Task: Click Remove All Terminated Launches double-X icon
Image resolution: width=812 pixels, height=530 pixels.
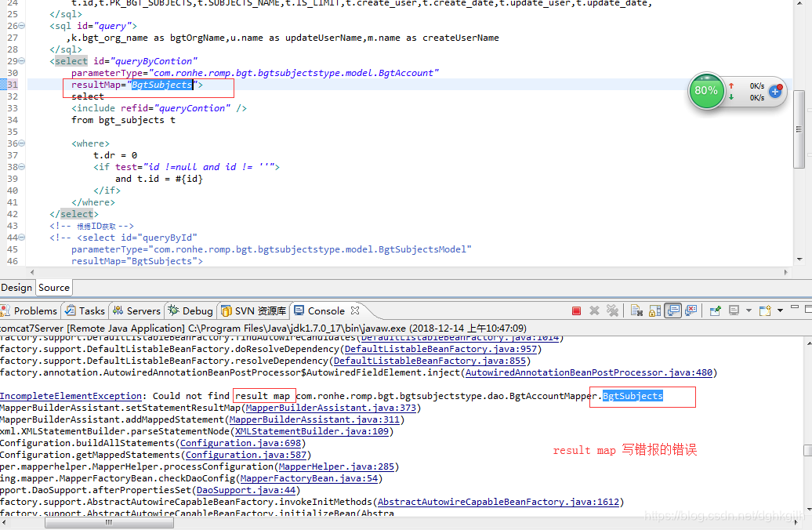Action: 613,310
